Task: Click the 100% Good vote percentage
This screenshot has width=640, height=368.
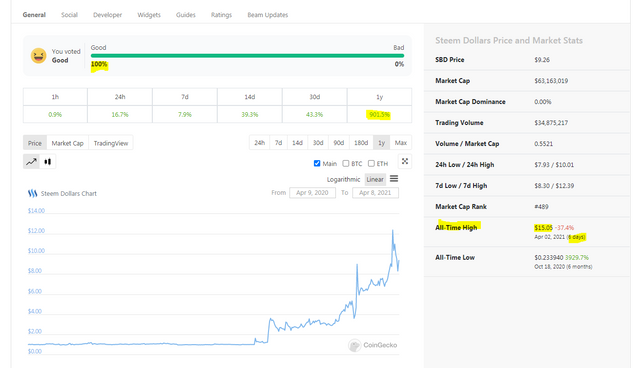Action: click(99, 64)
